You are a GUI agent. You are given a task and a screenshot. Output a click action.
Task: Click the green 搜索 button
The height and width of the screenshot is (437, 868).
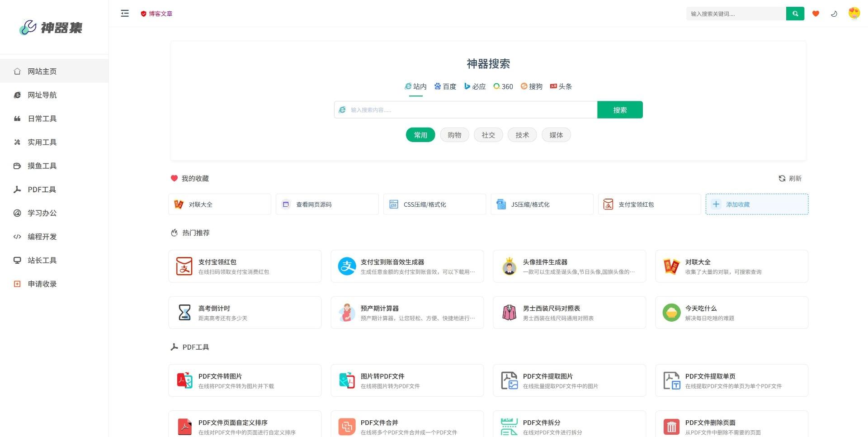(x=620, y=110)
